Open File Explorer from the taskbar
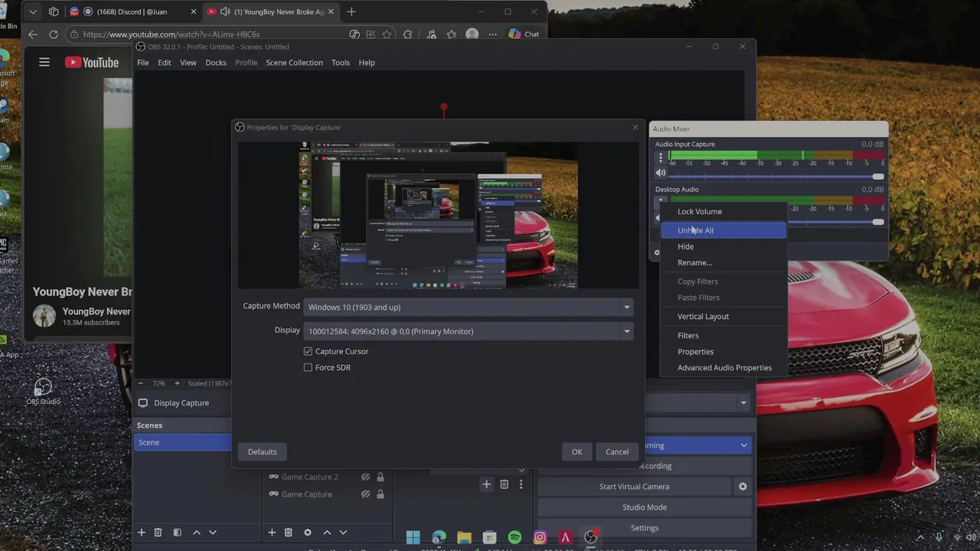This screenshot has height=551, width=980. (464, 538)
